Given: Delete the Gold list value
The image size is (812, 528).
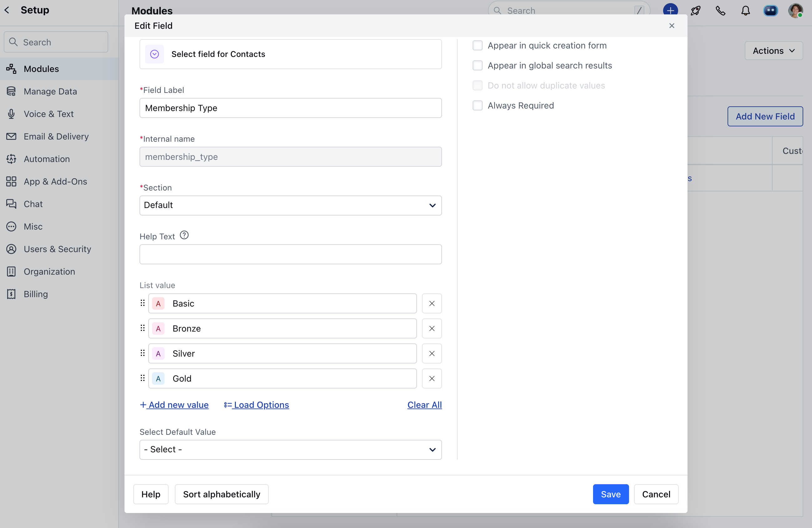Looking at the screenshot, I should (432, 378).
